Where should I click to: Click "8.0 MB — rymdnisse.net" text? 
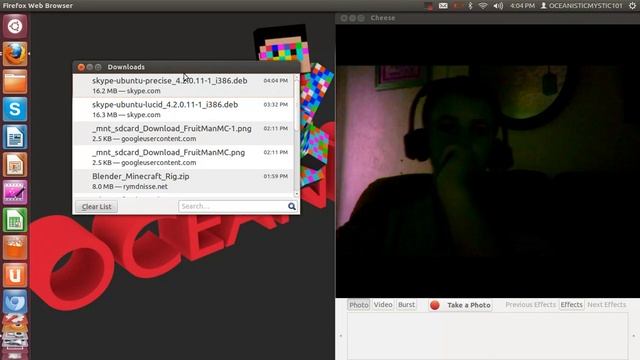pos(130,187)
